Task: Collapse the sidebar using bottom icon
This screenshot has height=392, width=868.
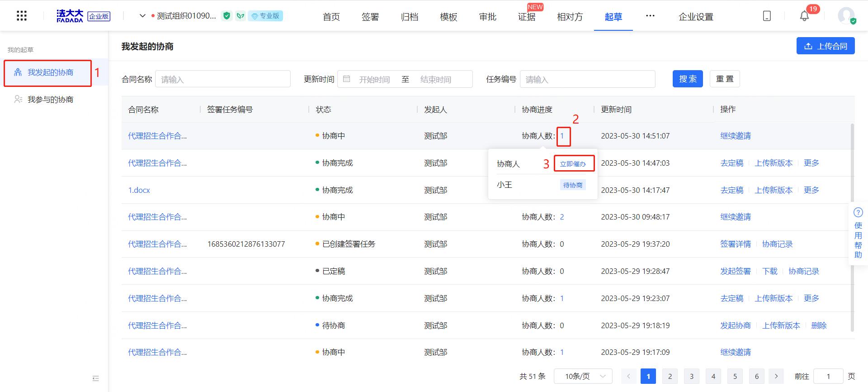Action: [95, 378]
